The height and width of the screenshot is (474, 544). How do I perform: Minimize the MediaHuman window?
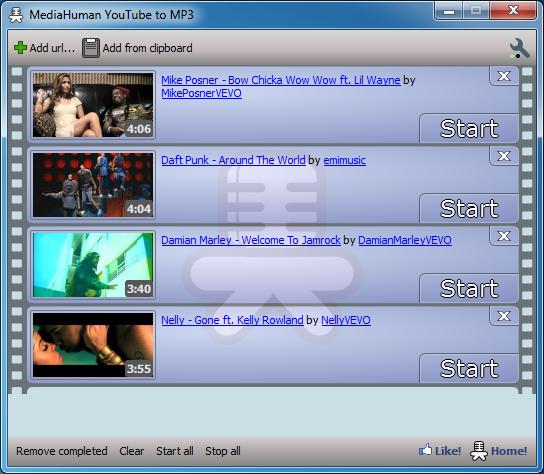pyautogui.click(x=449, y=11)
